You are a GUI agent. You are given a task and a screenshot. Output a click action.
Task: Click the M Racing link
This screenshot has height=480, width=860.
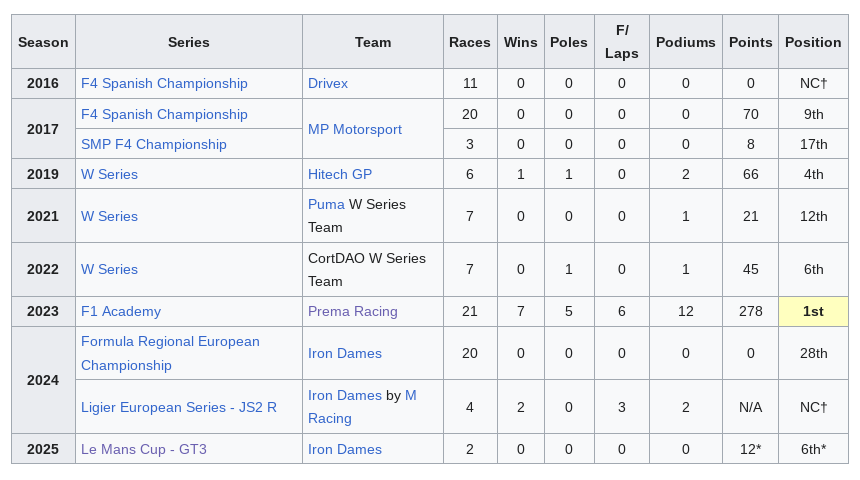[x=362, y=407]
